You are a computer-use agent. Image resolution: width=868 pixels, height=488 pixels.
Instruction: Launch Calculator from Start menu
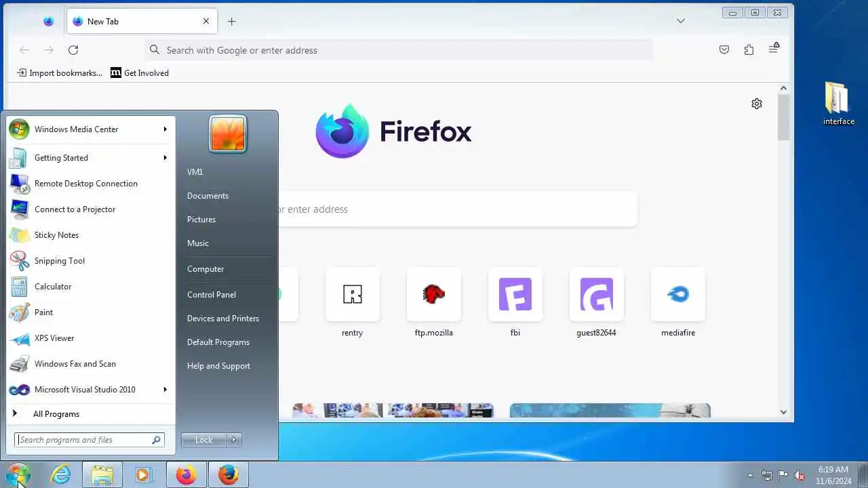tap(91, 287)
